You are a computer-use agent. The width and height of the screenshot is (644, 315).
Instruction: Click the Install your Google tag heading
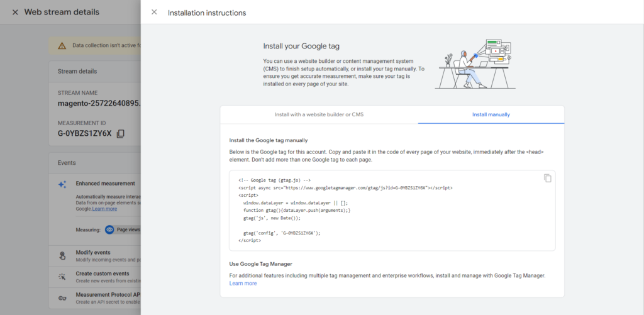(301, 47)
